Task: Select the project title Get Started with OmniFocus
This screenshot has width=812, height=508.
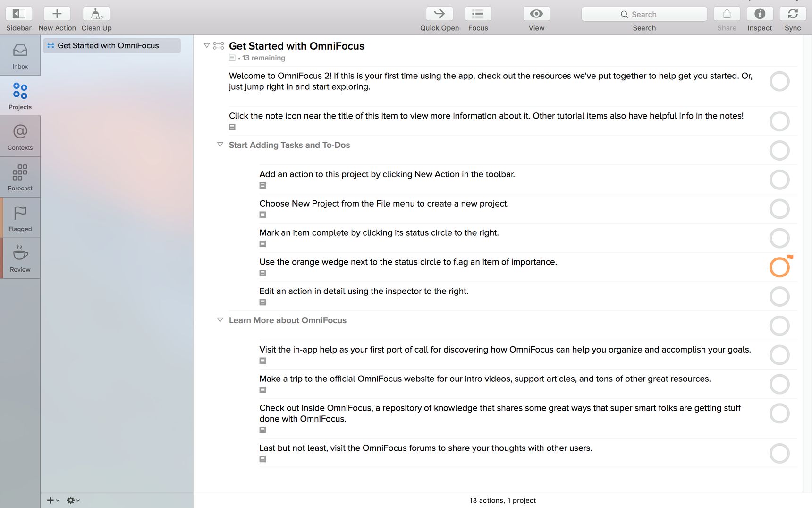Action: [x=296, y=46]
